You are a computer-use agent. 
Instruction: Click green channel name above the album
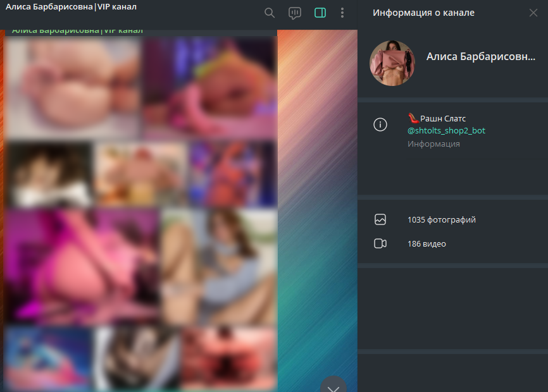point(77,30)
